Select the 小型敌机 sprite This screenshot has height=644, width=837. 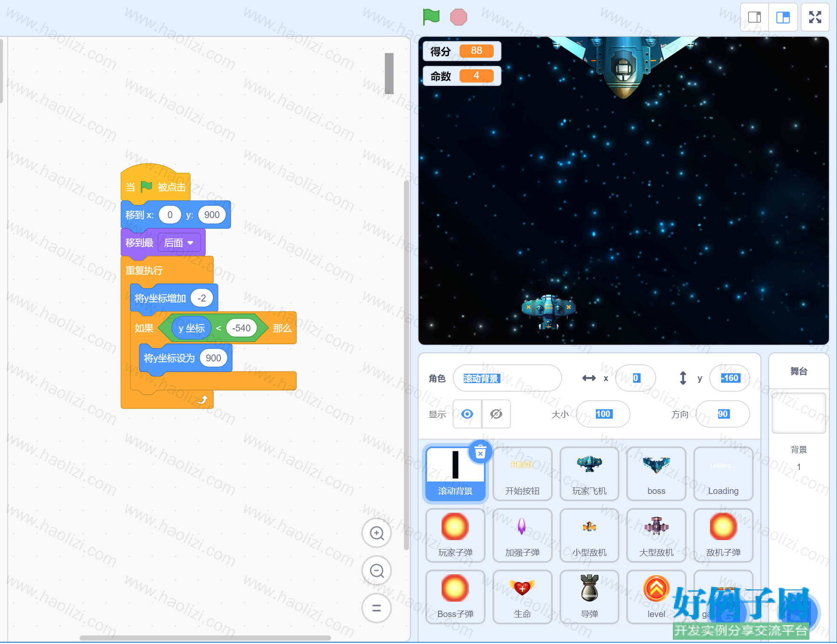[x=589, y=535]
